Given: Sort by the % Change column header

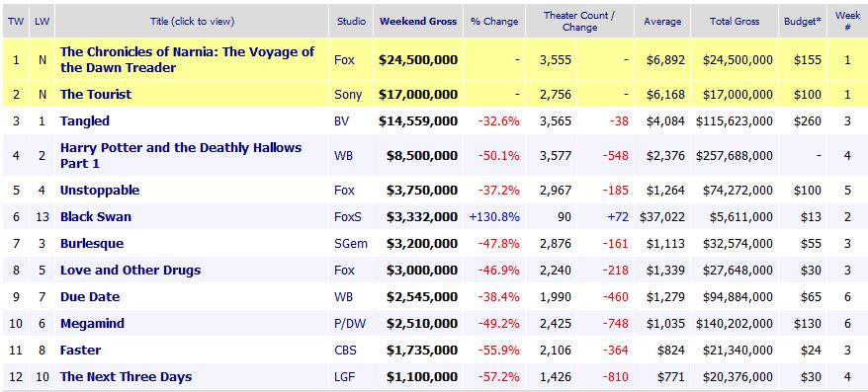Looking at the screenshot, I should pyautogui.click(x=494, y=22).
